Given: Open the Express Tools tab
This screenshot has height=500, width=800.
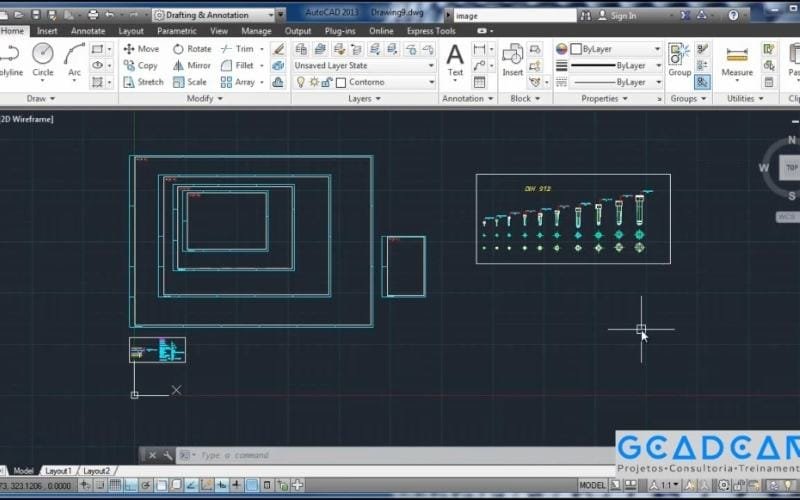Looking at the screenshot, I should click(x=431, y=31).
